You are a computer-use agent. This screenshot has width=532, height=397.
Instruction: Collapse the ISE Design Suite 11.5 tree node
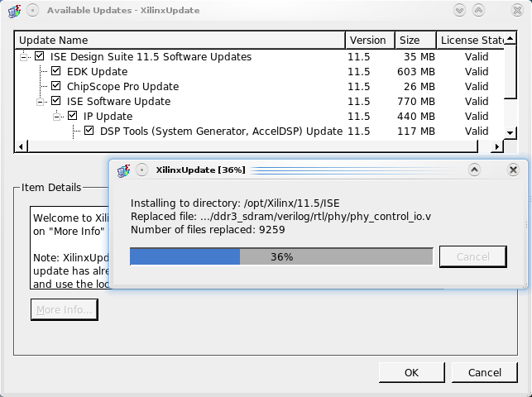point(25,57)
